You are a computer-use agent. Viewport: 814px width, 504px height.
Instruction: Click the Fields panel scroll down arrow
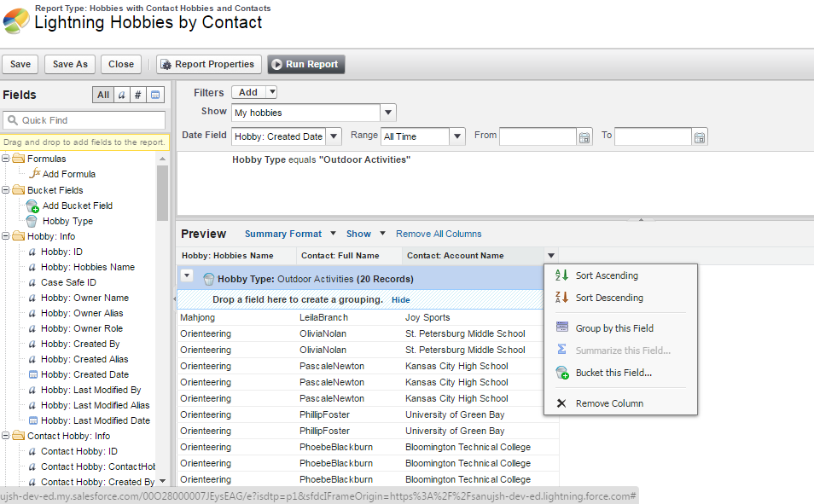[162, 481]
